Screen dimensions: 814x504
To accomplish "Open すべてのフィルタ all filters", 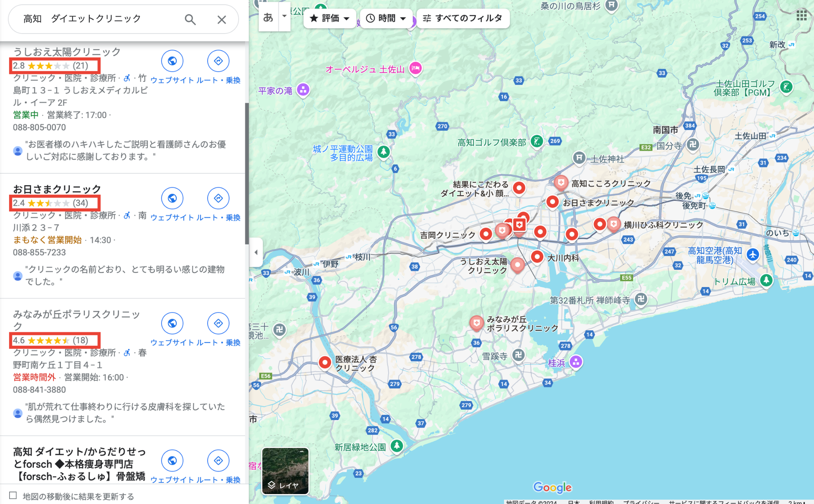I will [463, 18].
